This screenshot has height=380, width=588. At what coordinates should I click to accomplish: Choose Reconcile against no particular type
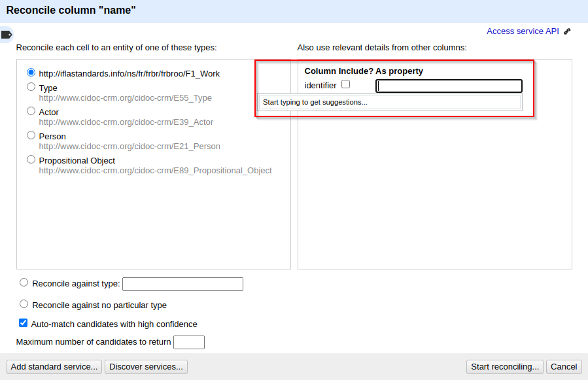(x=24, y=303)
